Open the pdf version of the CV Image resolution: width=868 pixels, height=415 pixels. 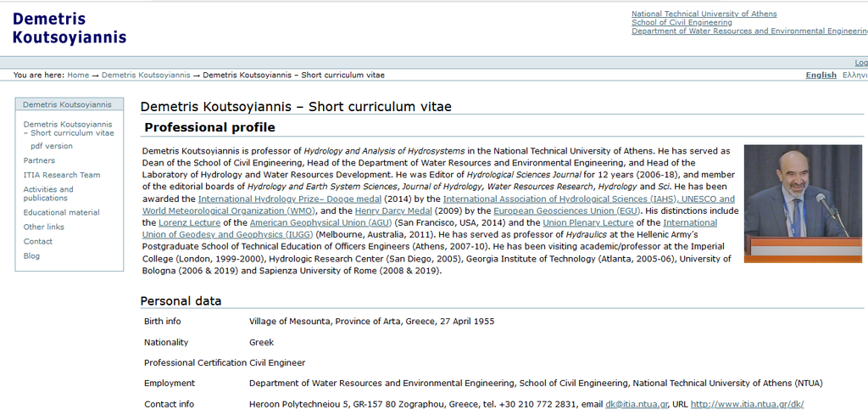click(52, 146)
